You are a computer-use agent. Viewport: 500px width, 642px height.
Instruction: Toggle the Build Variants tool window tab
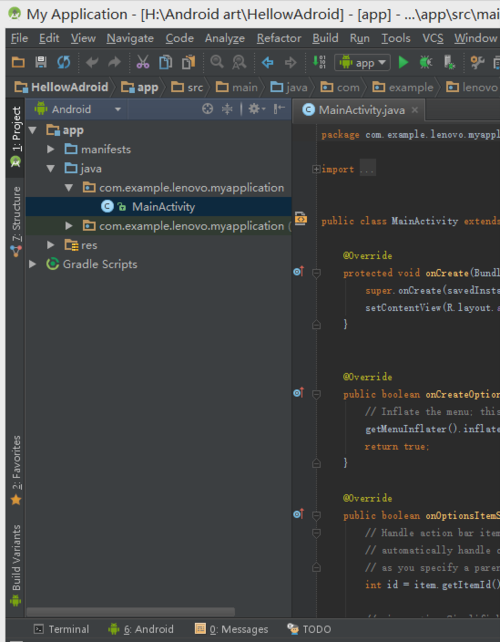(16, 565)
